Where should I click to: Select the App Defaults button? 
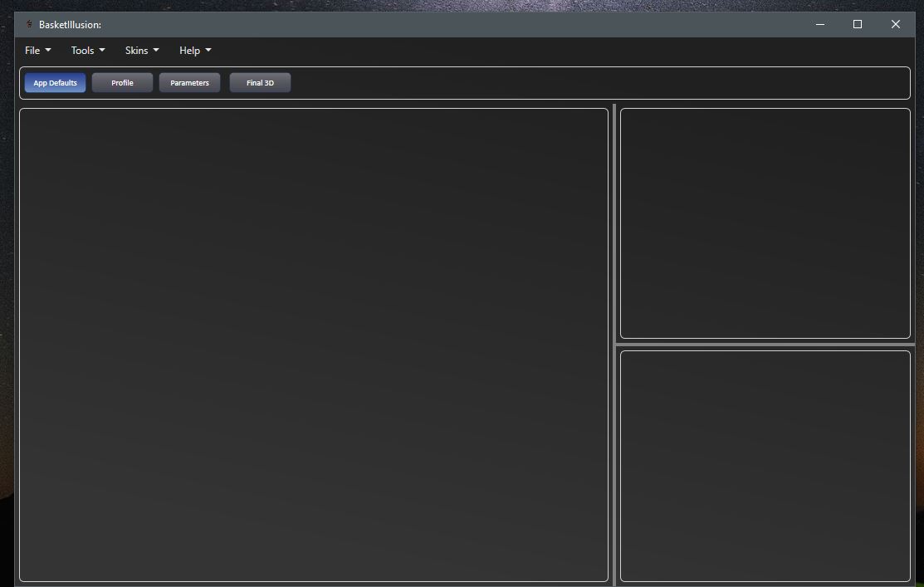pos(55,83)
